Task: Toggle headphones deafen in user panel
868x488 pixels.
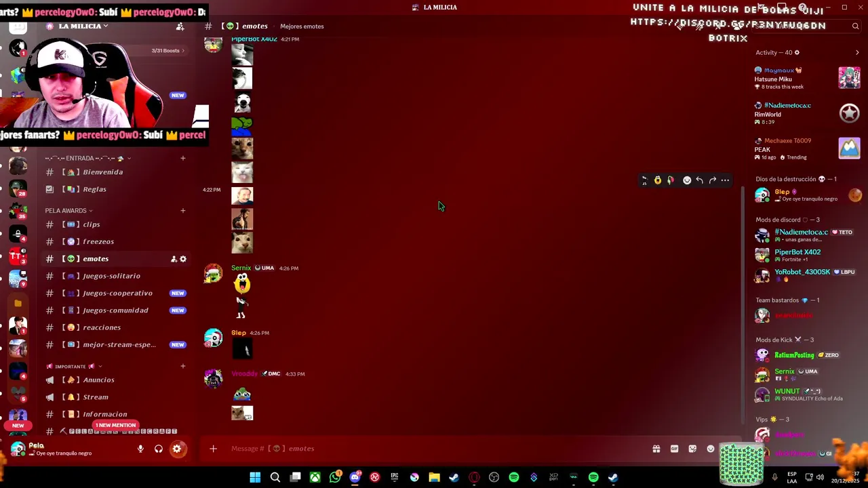Action: click(159, 449)
